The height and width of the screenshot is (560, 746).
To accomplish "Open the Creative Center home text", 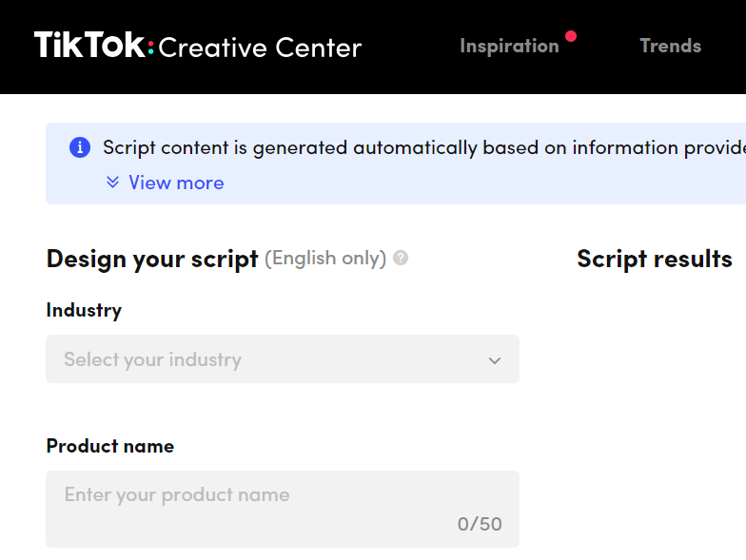I will click(260, 48).
